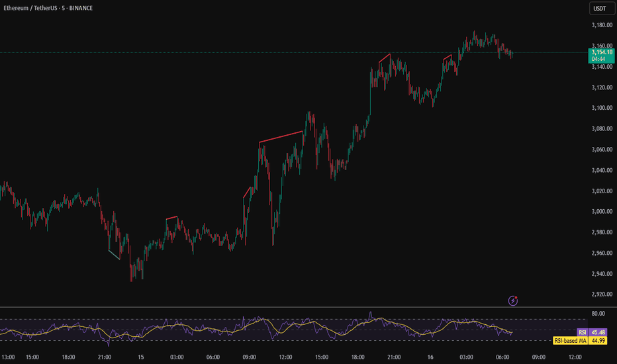Click the 2,920.00 price axis label

tap(602, 294)
